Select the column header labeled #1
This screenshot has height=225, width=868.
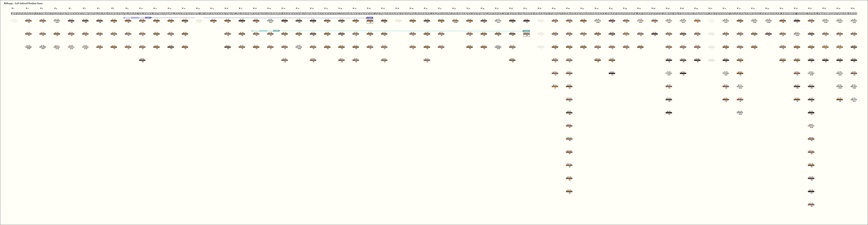pos(13,8)
